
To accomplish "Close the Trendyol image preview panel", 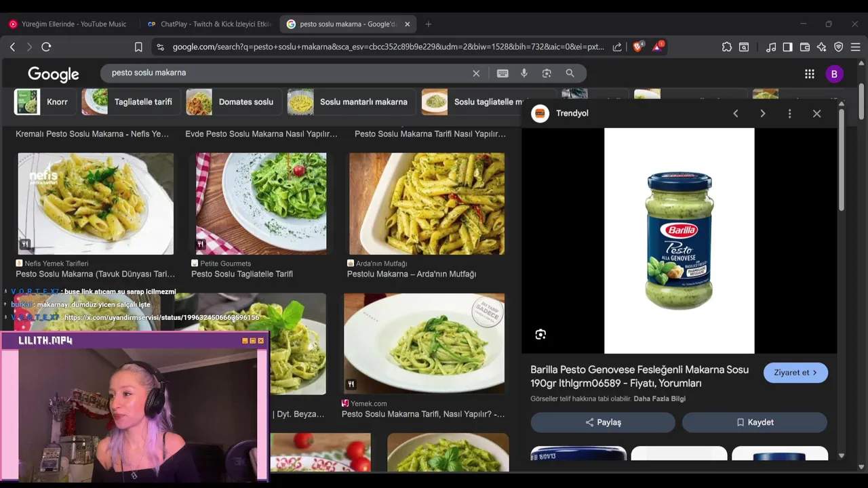I will click(816, 113).
